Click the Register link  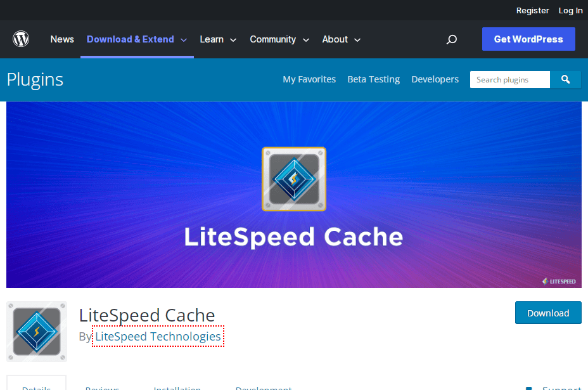532,11
